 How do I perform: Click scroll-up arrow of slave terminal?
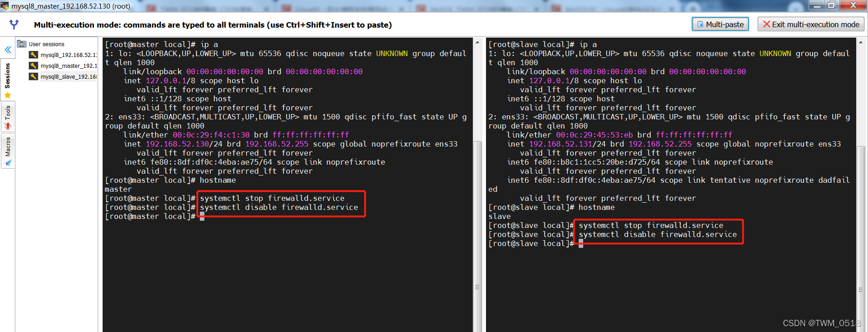click(x=861, y=42)
